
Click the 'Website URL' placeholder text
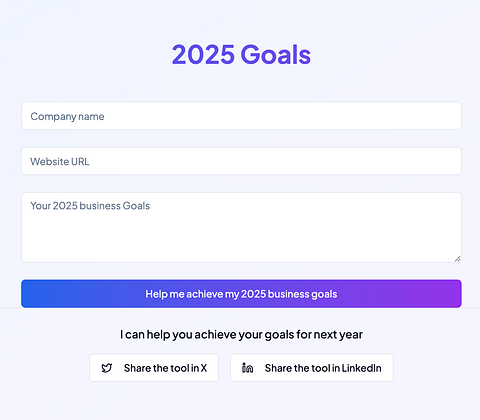[60, 162]
